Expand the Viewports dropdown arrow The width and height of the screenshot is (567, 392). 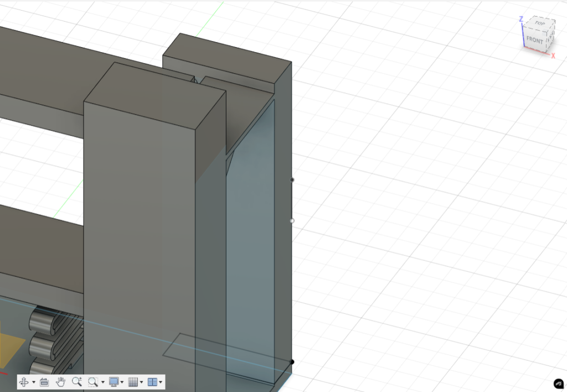coord(161,382)
